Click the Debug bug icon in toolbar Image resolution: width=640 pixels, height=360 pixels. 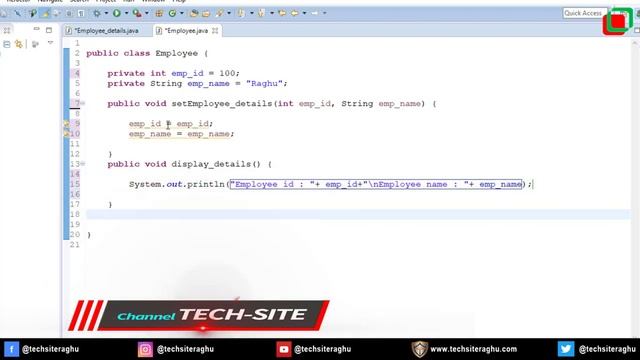pos(97,13)
